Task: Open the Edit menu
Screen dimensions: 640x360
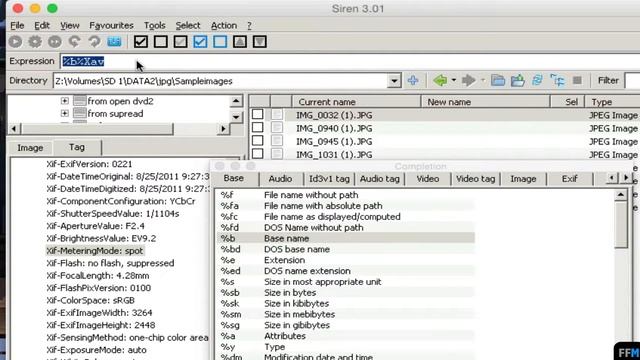Action: (x=42, y=25)
